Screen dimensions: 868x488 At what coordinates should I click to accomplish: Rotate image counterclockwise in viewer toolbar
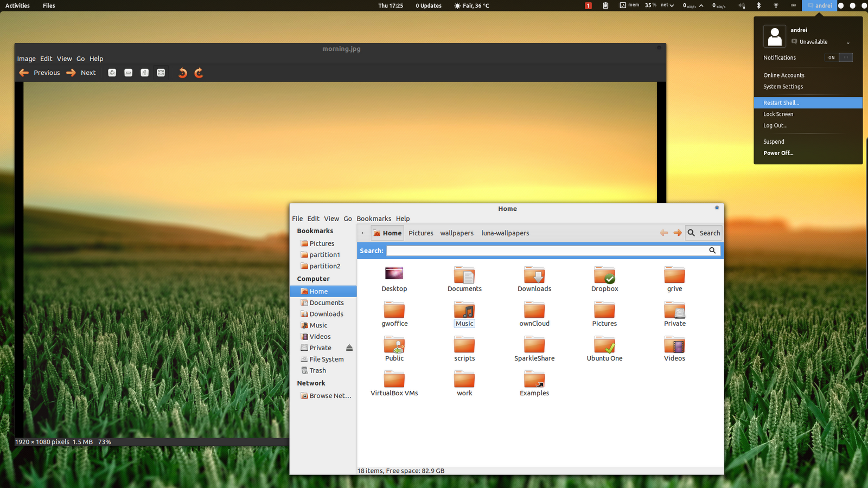[183, 73]
